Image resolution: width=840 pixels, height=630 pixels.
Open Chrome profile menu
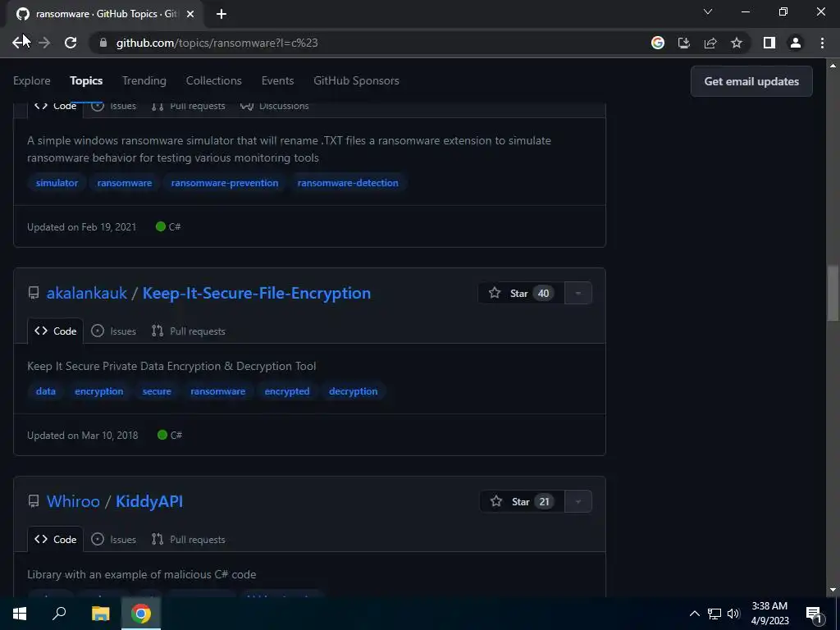(795, 43)
